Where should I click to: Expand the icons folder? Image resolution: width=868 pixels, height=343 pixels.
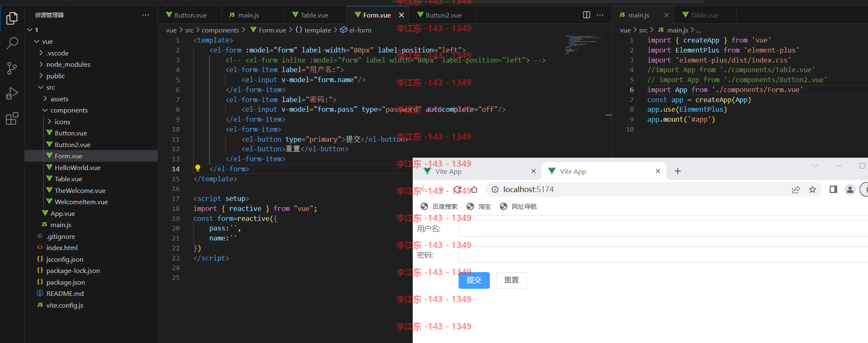click(x=49, y=122)
